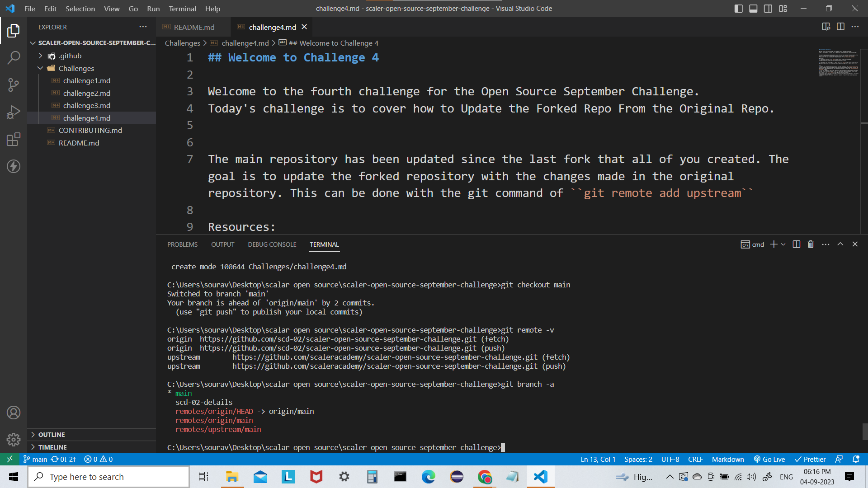Open the Search view in the activity bar
Screen dimensions: 868x488
[x=14, y=58]
